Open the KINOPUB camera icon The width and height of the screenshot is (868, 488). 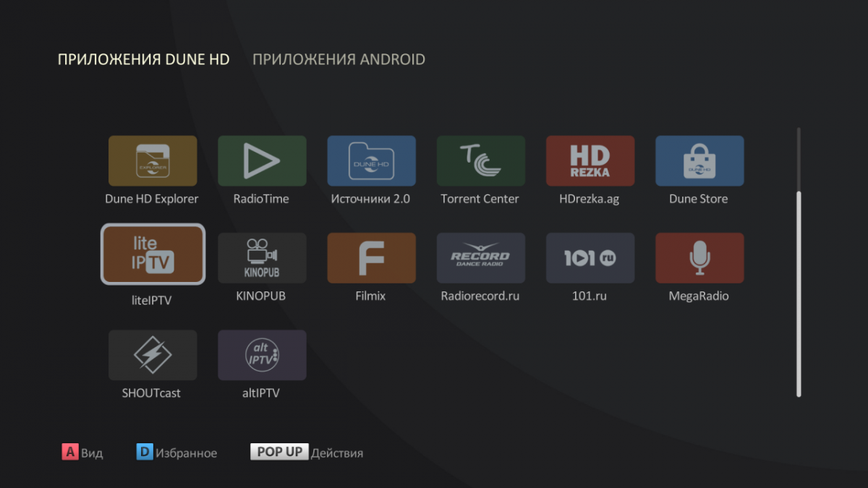coord(262,258)
